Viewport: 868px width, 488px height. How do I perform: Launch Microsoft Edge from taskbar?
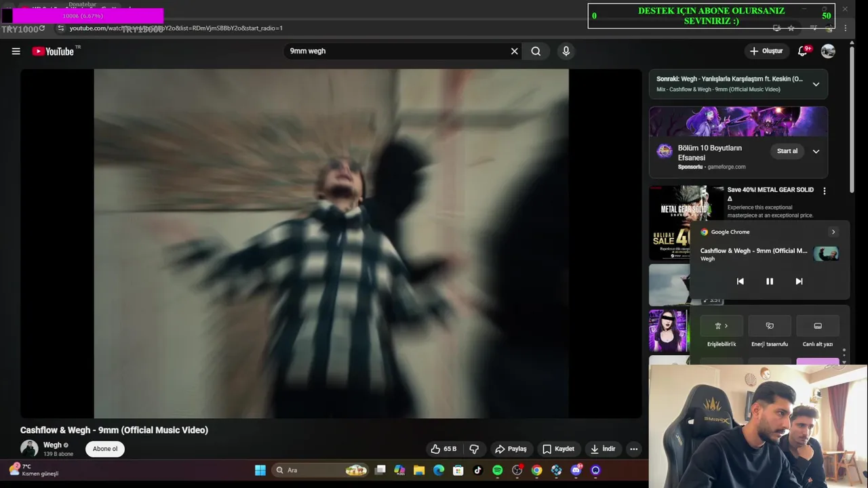439,470
